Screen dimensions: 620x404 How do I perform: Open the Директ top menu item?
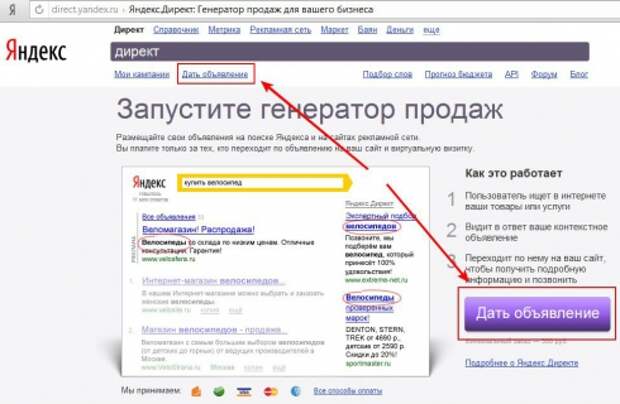(x=129, y=30)
